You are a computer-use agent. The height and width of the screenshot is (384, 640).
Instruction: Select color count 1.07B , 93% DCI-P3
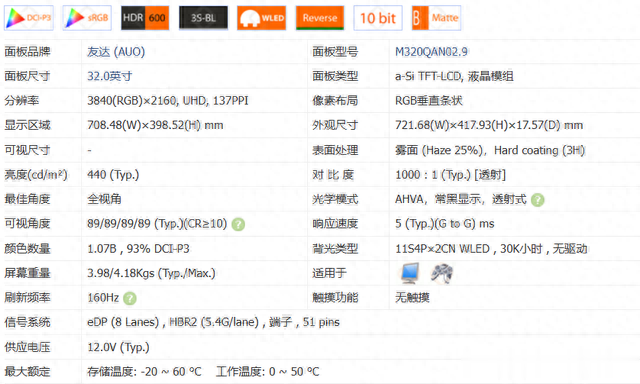pos(138,249)
